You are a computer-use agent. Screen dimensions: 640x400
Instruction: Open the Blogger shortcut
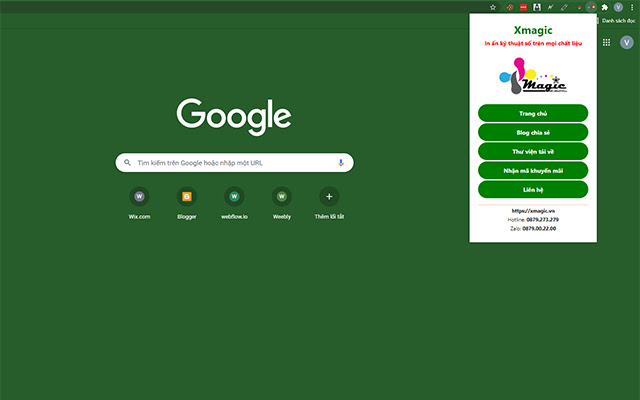[187, 203]
